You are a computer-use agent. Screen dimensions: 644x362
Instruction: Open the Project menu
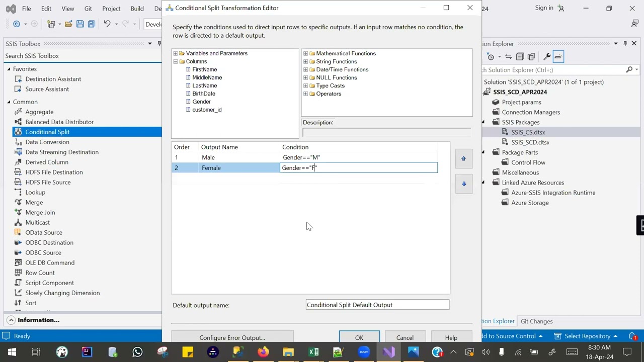(x=111, y=9)
